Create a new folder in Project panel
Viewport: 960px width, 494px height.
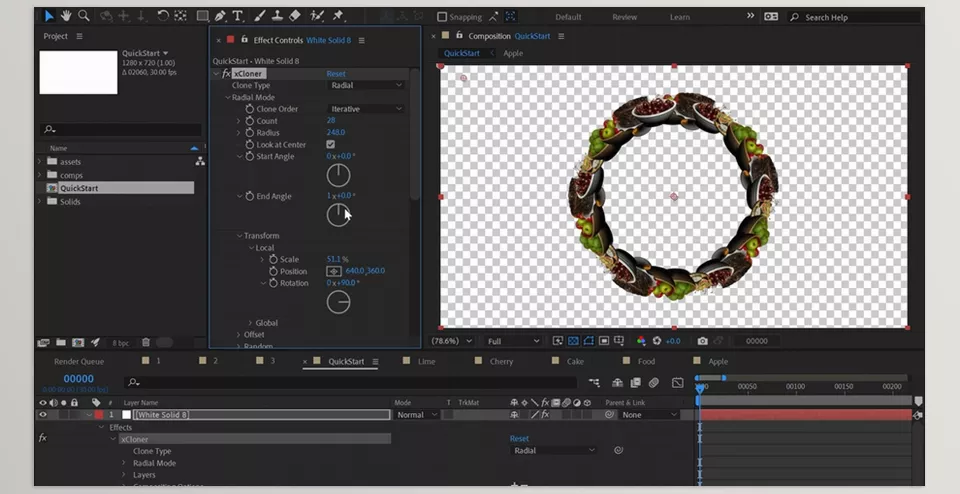(61, 343)
